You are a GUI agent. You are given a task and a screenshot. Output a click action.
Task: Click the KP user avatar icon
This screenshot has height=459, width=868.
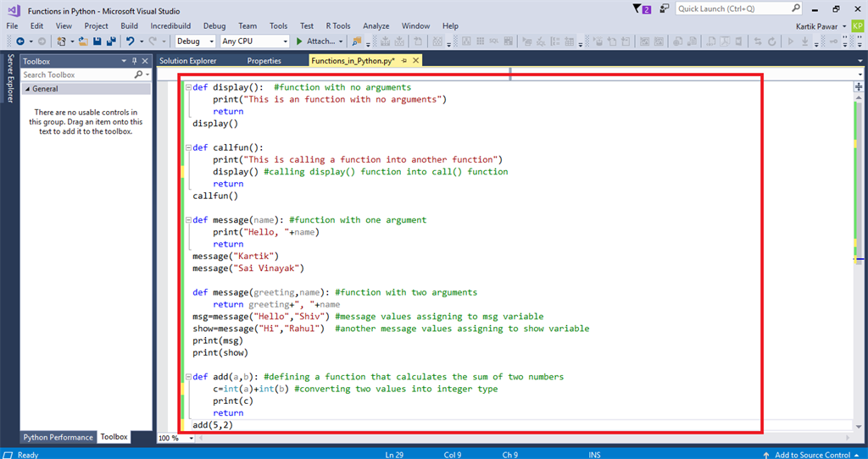pyautogui.click(x=858, y=26)
